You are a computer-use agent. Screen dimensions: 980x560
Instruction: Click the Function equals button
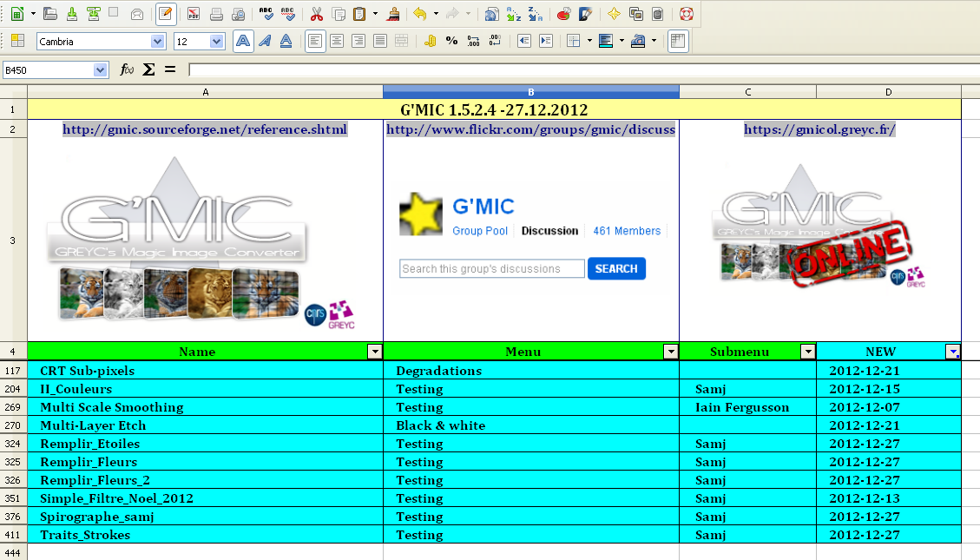click(x=170, y=69)
